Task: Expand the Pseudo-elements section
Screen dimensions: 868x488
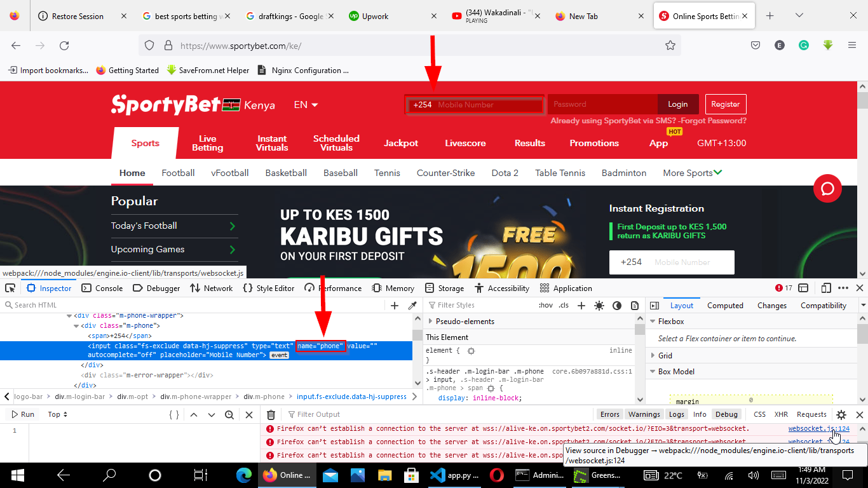Action: [x=431, y=322]
